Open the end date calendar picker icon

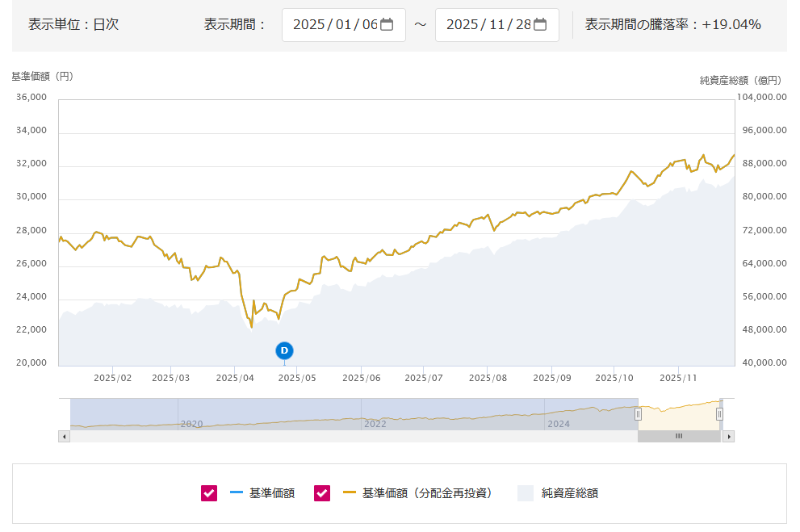click(x=540, y=24)
